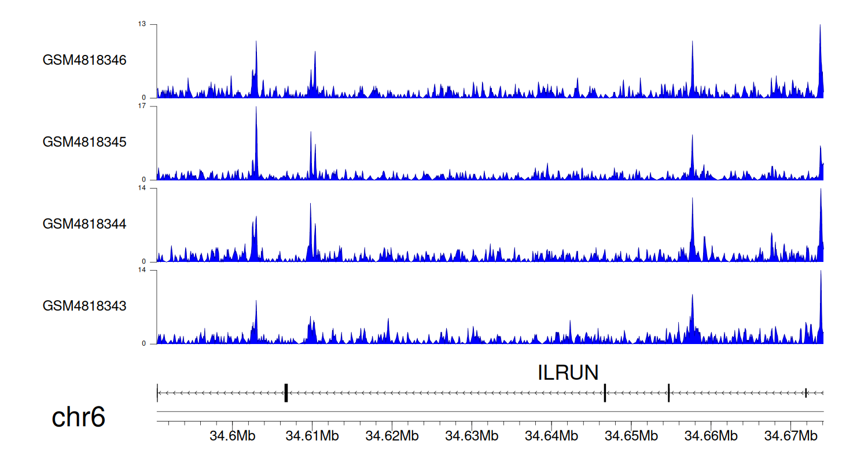The image size is (868, 451).
Task: Click the ILRUN exon near 34.647Mb
Action: pyautogui.click(x=605, y=393)
